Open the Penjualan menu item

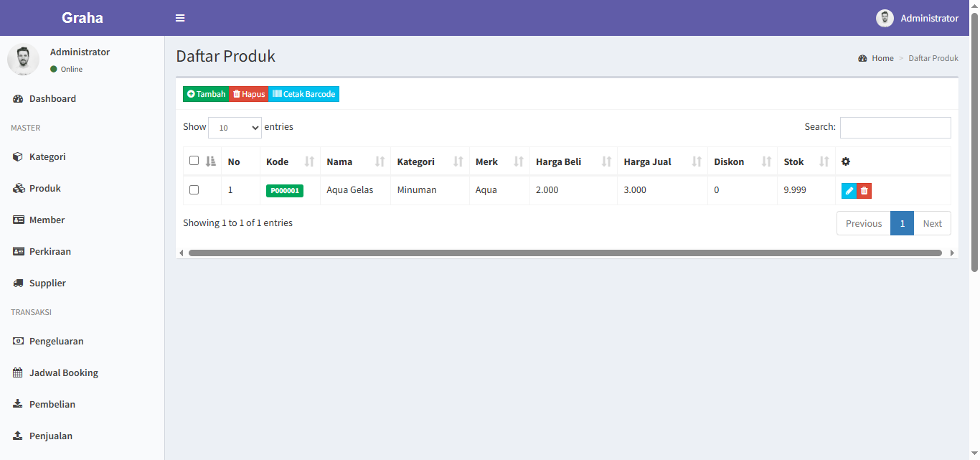point(50,436)
